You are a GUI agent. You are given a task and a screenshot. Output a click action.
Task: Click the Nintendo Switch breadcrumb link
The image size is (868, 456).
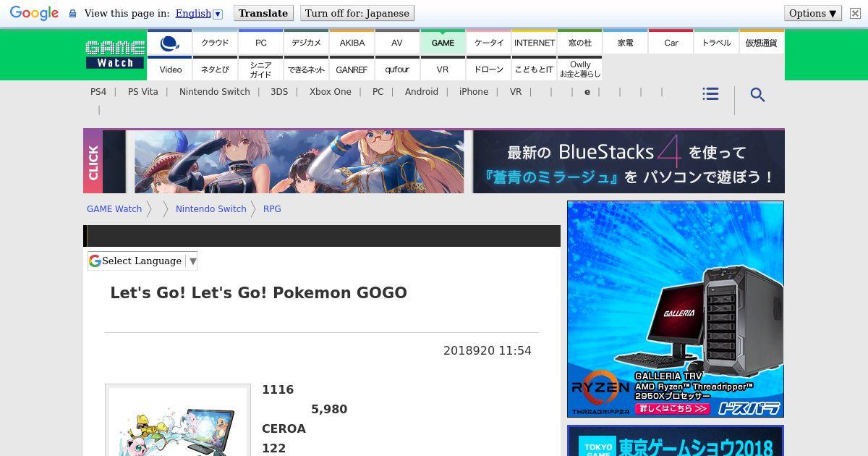pos(211,209)
